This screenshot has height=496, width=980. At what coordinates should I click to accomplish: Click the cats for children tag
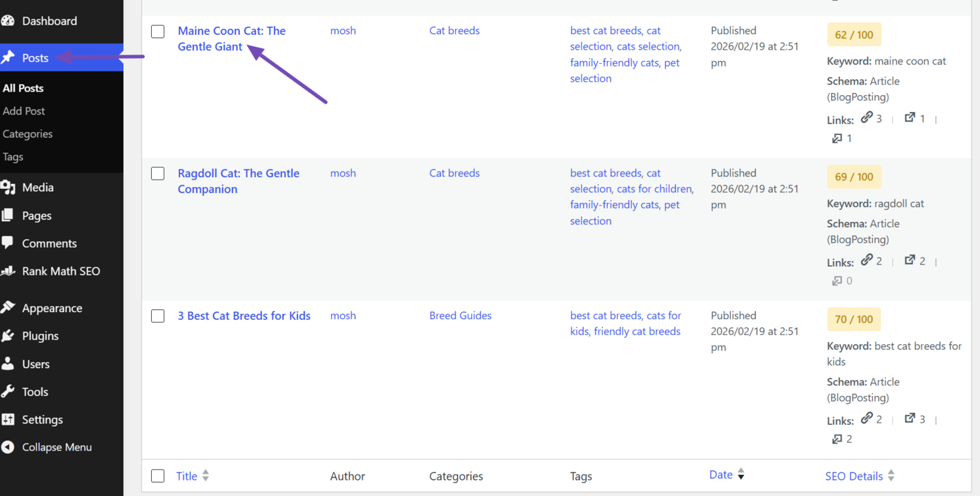tap(654, 189)
